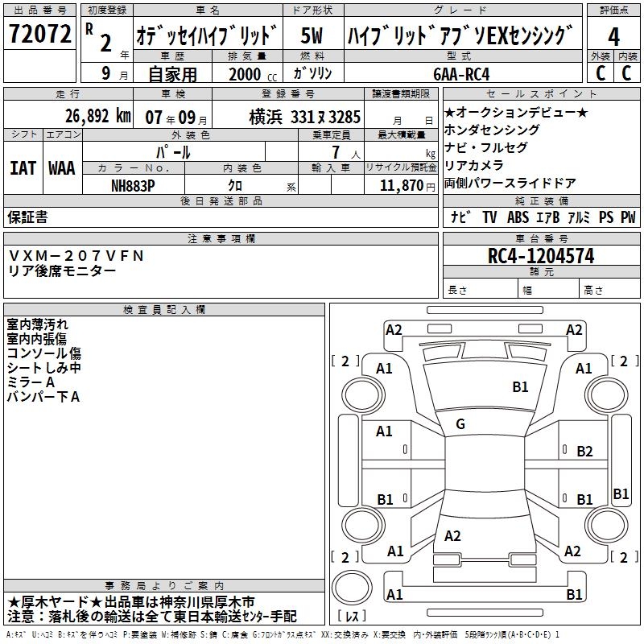Viewport: 644px width, 644px height.
Task: Select the model code "6AA-RC4"
Action: point(461,74)
